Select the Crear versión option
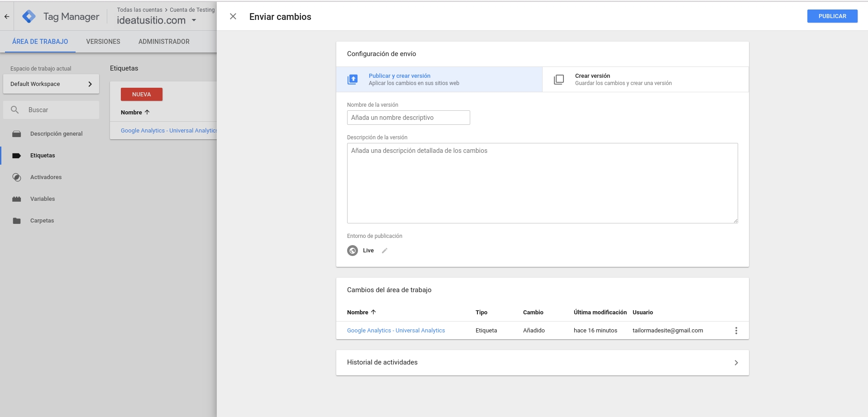The image size is (868, 417). click(645, 80)
